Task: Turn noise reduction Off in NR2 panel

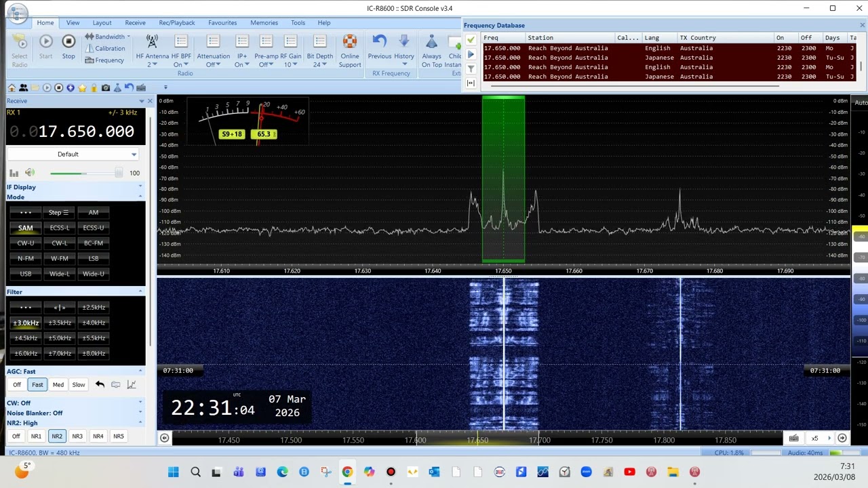Action: [16, 436]
